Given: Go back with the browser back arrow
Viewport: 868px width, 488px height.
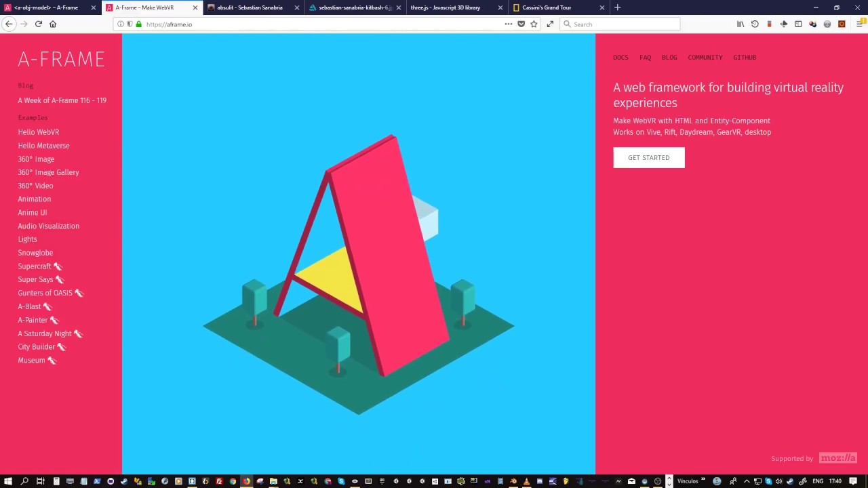Looking at the screenshot, I should pos(8,24).
